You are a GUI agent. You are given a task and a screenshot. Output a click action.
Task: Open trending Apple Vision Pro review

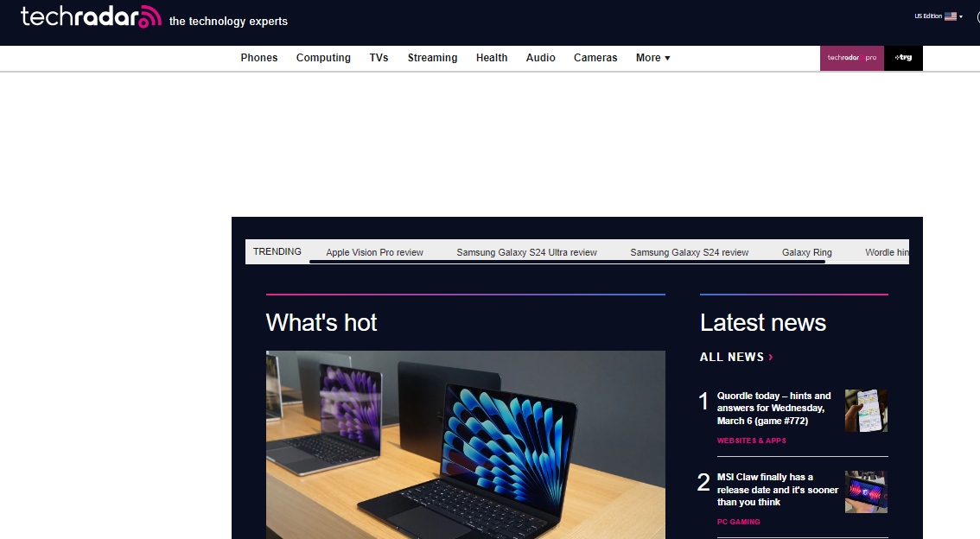tap(374, 252)
